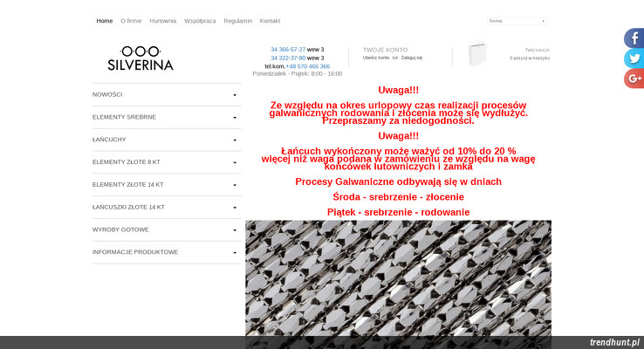This screenshot has width=644, height=349.
Task: Expand the Wyroby gotowe category
Action: [166, 229]
